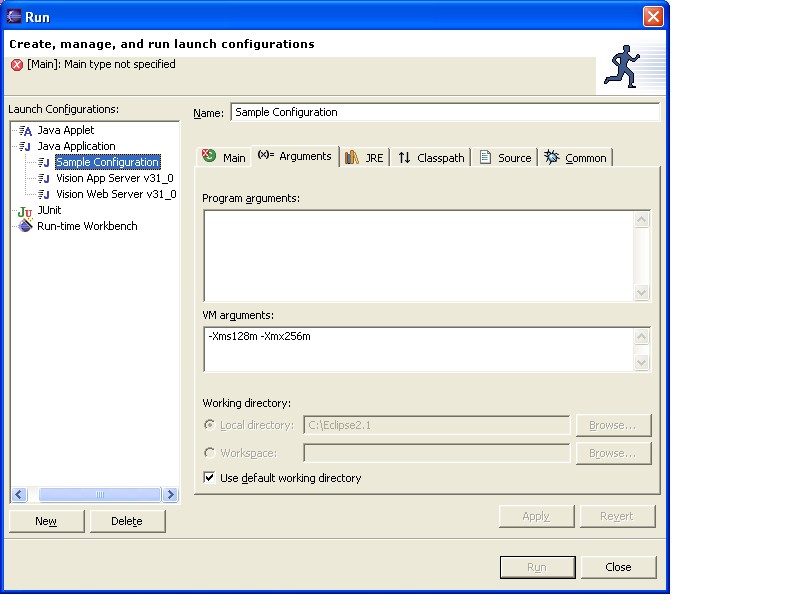Click the Classpath tab arrows icon
This screenshot has height=600, width=800.
click(x=404, y=158)
